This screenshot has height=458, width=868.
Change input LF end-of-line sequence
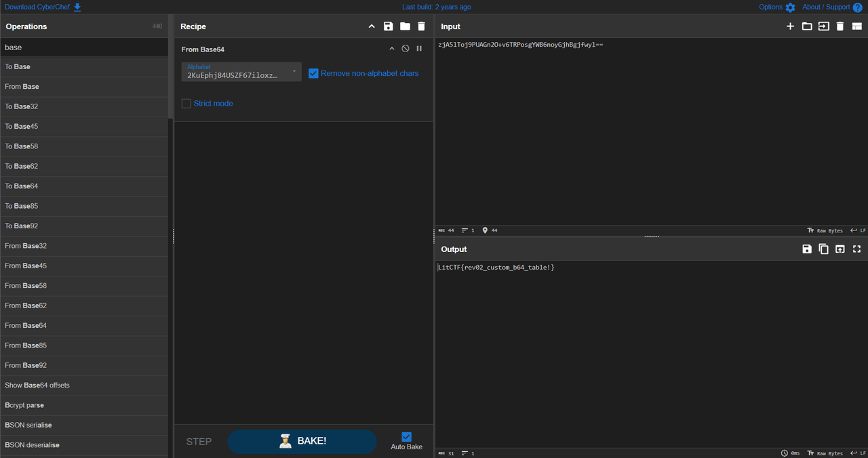pyautogui.click(x=857, y=230)
